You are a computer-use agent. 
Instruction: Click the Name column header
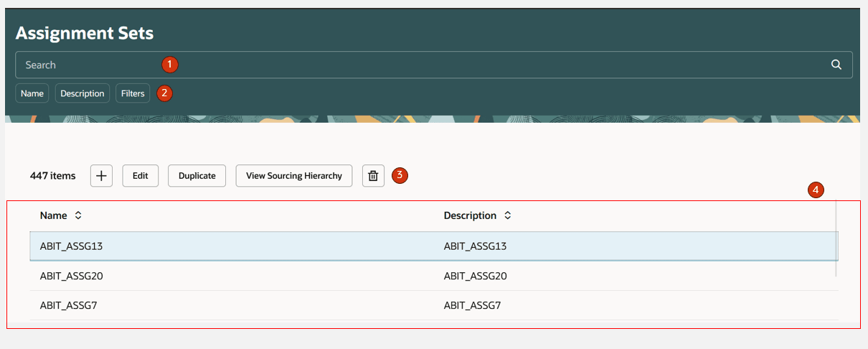pos(54,215)
